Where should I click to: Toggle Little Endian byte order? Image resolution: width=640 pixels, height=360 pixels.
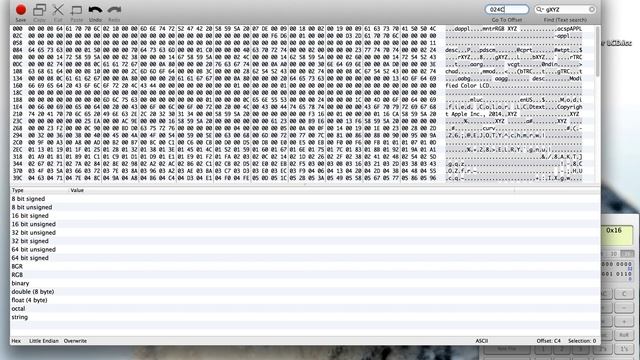point(44,341)
